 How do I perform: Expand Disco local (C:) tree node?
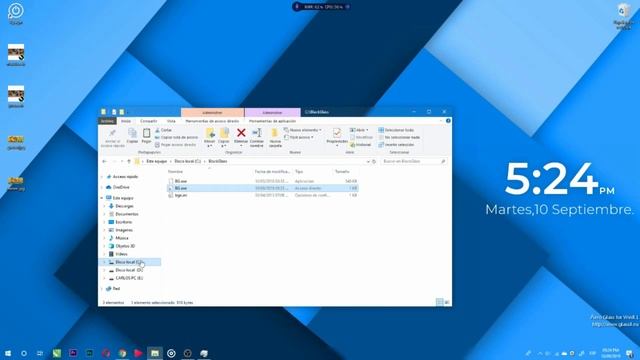(x=104, y=262)
